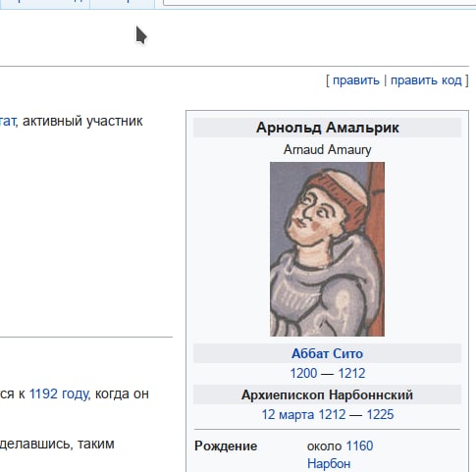The image size is (476, 472).
Task: Follow the year 1212 link under Аббат Сито
Action: point(351,373)
